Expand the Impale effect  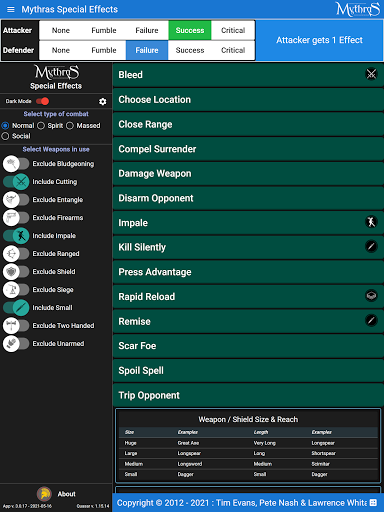coord(248,223)
